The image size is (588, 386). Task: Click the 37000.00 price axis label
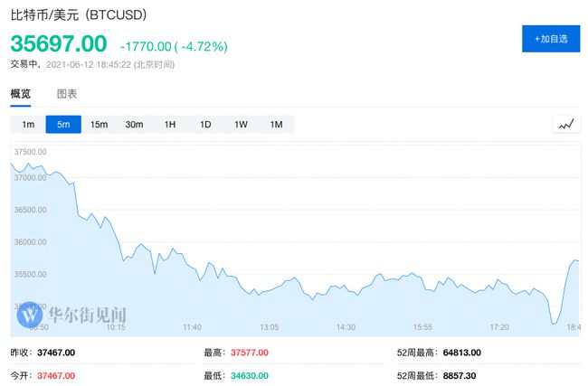(x=30, y=177)
